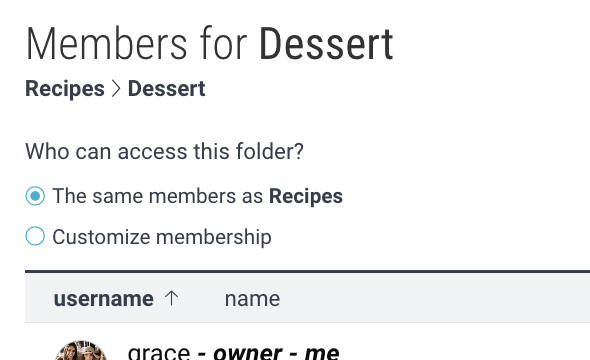Viewport: 590px width, 360px height.
Task: Click "Who can access this folder?" text
Action: (x=164, y=152)
